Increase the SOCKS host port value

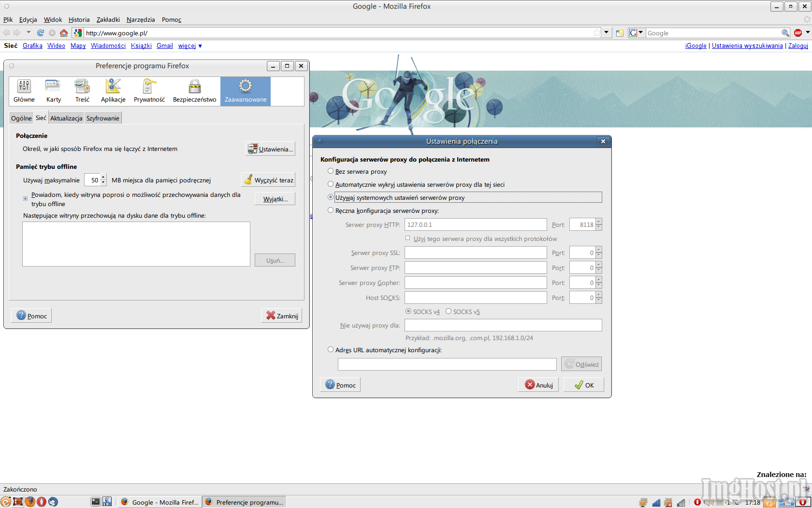(599, 295)
